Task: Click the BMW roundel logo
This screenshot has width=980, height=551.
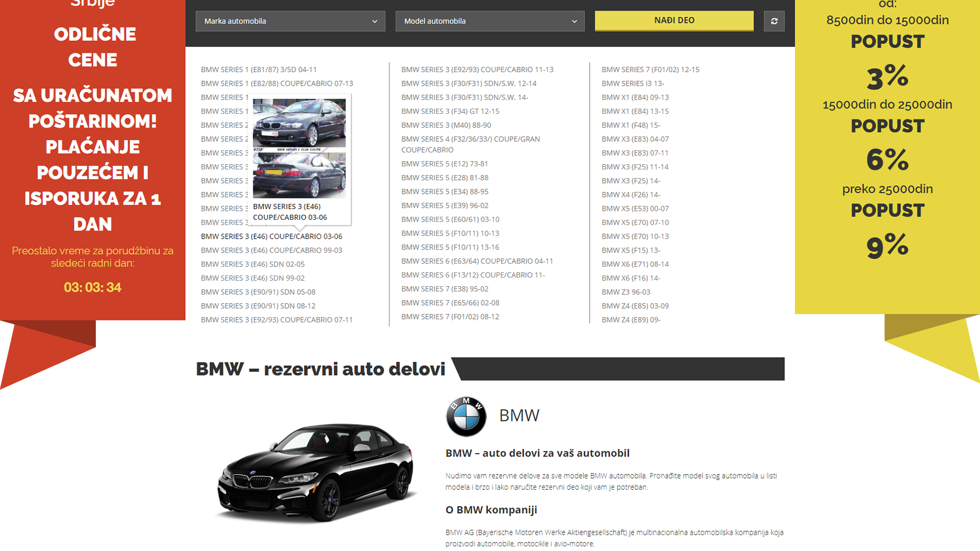Action: [x=466, y=416]
